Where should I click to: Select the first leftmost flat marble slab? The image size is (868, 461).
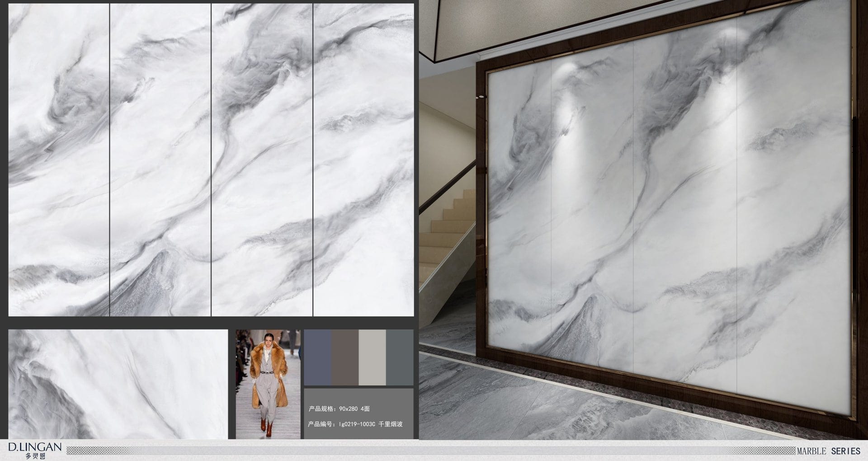tap(59, 160)
